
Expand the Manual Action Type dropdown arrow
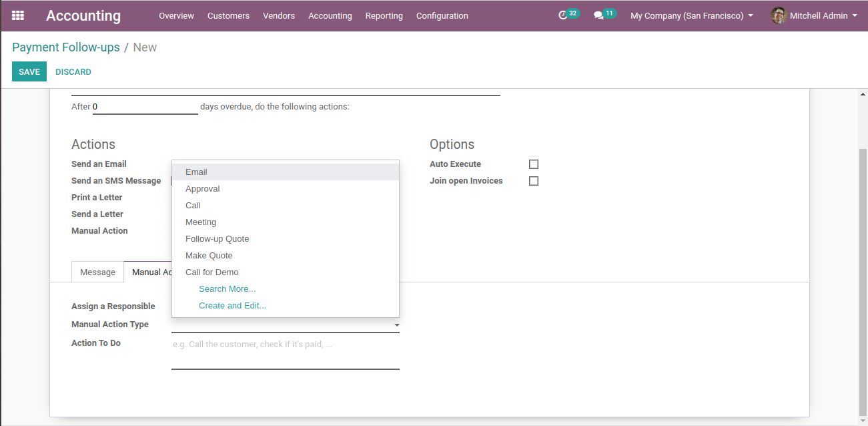(396, 325)
